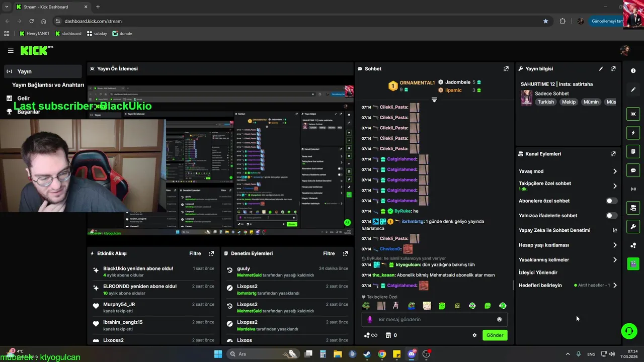
Task: Open chat settings gear icon
Action: point(474,335)
